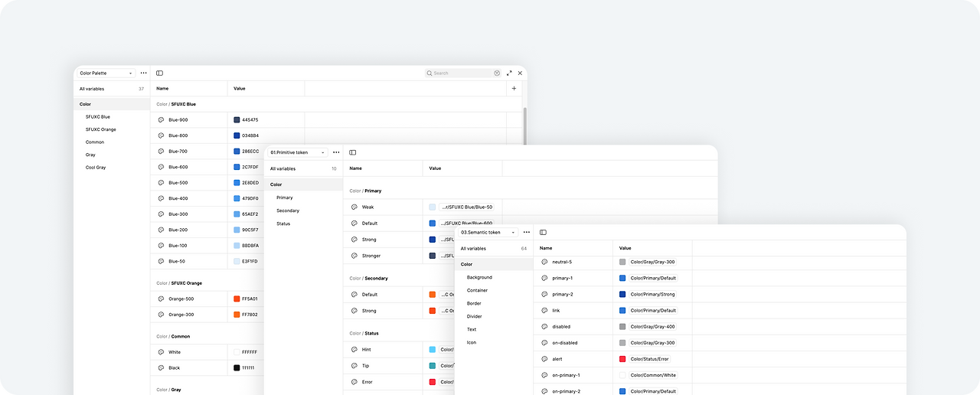Viewport: 980px width, 395px height.
Task: Click alert alias value Color/Status/Error
Action: (x=650, y=359)
